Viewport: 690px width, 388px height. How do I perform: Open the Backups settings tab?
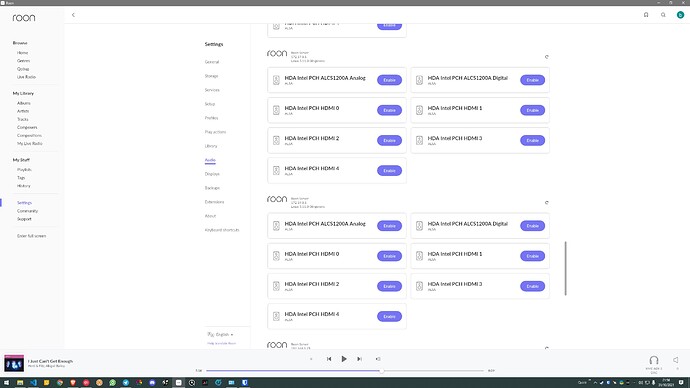[x=212, y=188]
